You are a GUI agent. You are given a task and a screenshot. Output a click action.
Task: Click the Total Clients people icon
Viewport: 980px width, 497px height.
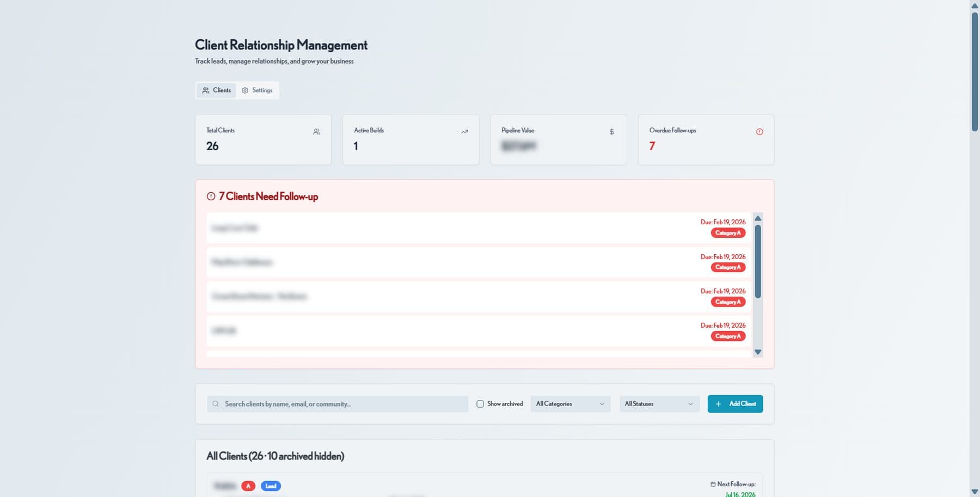[316, 132]
